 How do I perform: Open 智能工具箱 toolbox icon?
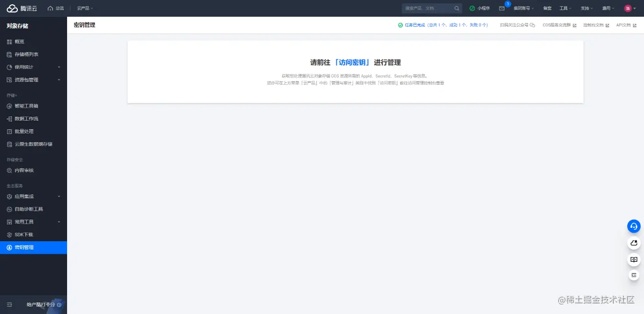9,106
